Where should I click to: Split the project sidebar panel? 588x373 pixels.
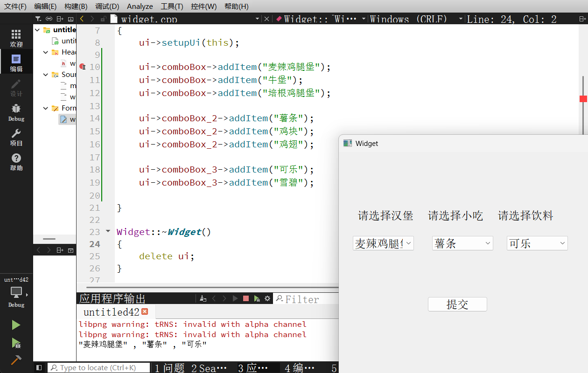pyautogui.click(x=60, y=19)
